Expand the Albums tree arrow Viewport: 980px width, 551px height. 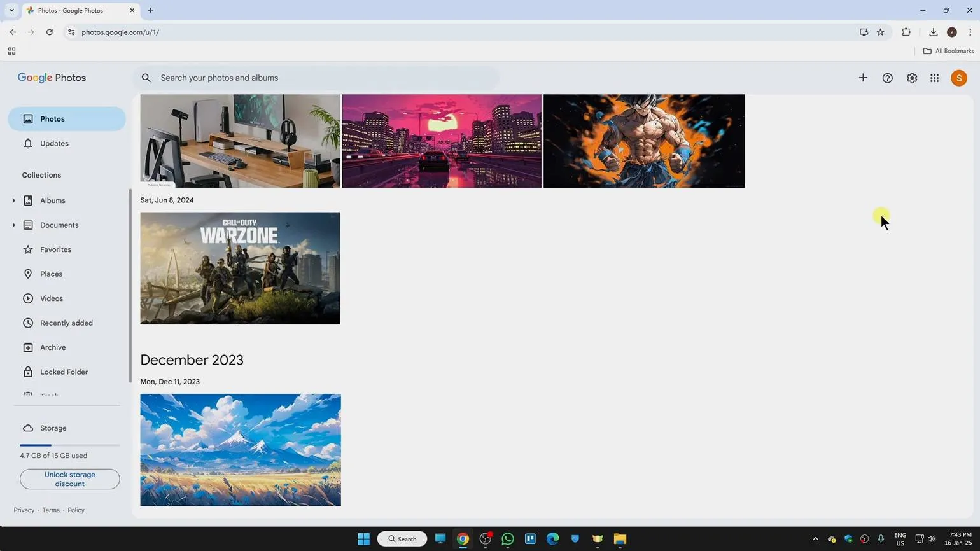[13, 200]
